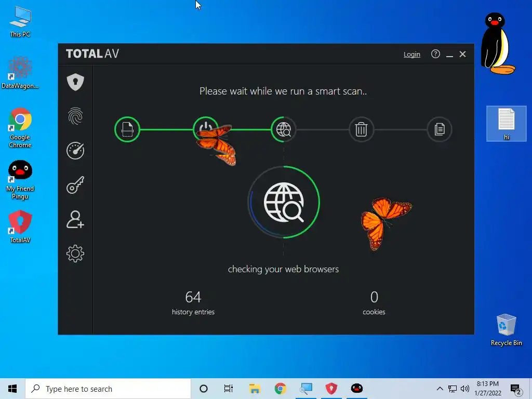Screen dimensions: 532x399
Task: Click the '0' cookies count
Action: 374,297
